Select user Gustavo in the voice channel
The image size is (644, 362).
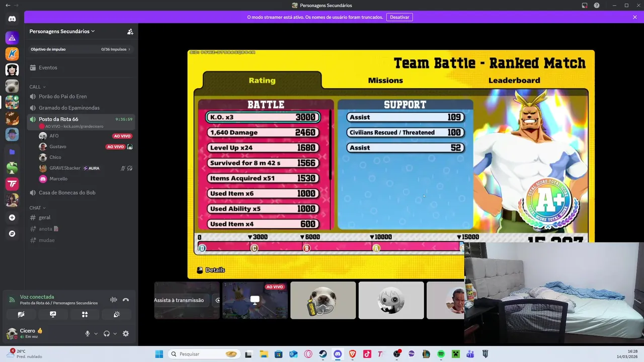[x=85, y=146]
